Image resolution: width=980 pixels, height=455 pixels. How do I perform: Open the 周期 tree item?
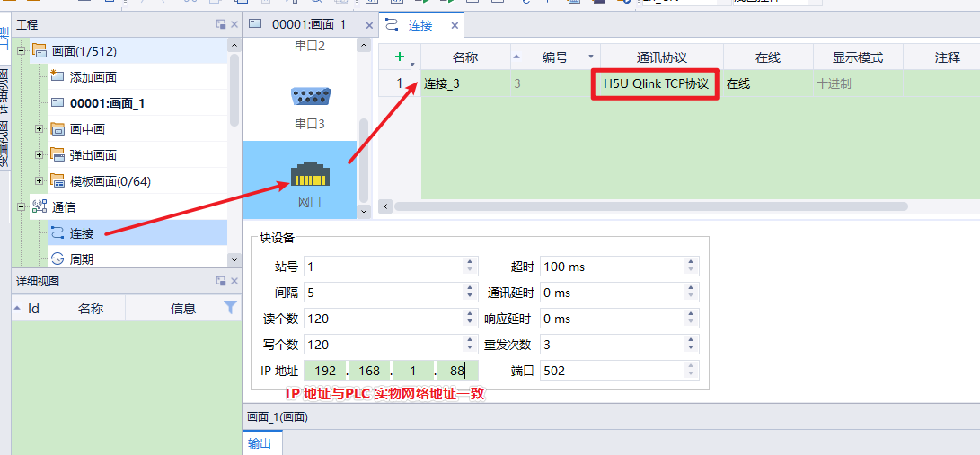(x=81, y=258)
